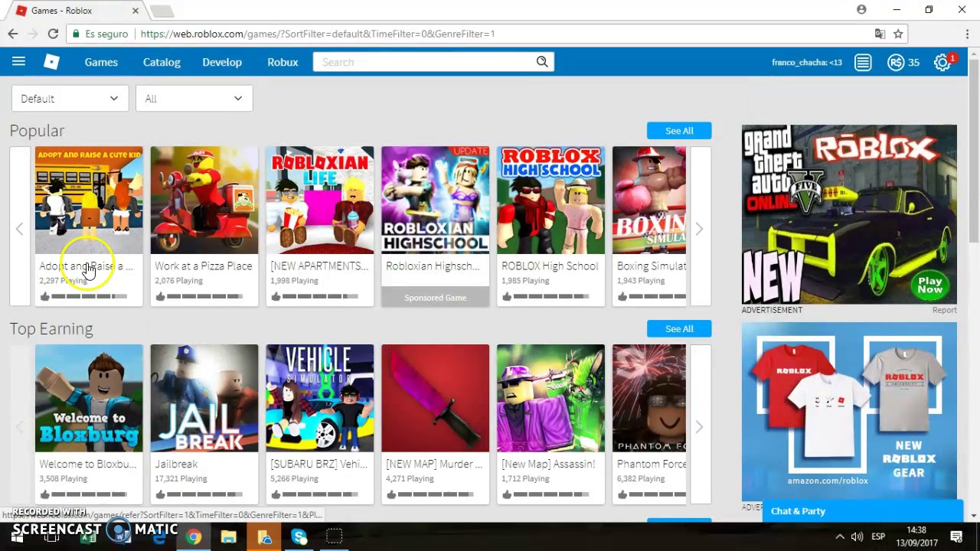
Task: Open sponsored Robloxian Highschool thumbnail
Action: pos(436,200)
